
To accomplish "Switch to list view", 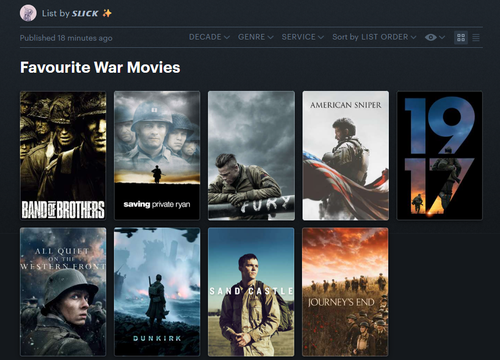I will coord(476,38).
